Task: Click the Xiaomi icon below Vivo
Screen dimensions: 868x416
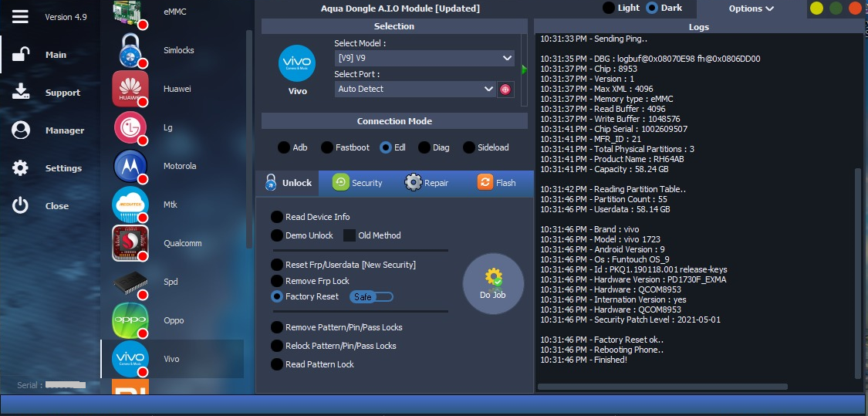Action: pyautogui.click(x=130, y=387)
